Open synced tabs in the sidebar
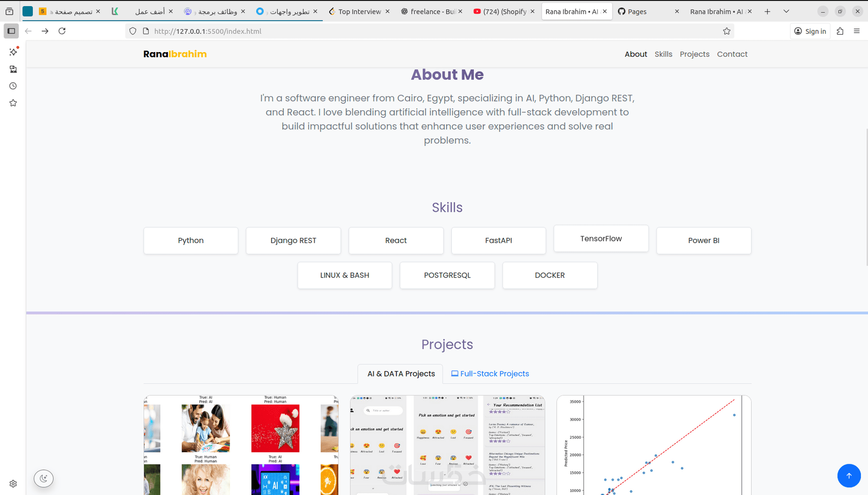Viewport: 868px width, 495px height. pyautogui.click(x=13, y=69)
